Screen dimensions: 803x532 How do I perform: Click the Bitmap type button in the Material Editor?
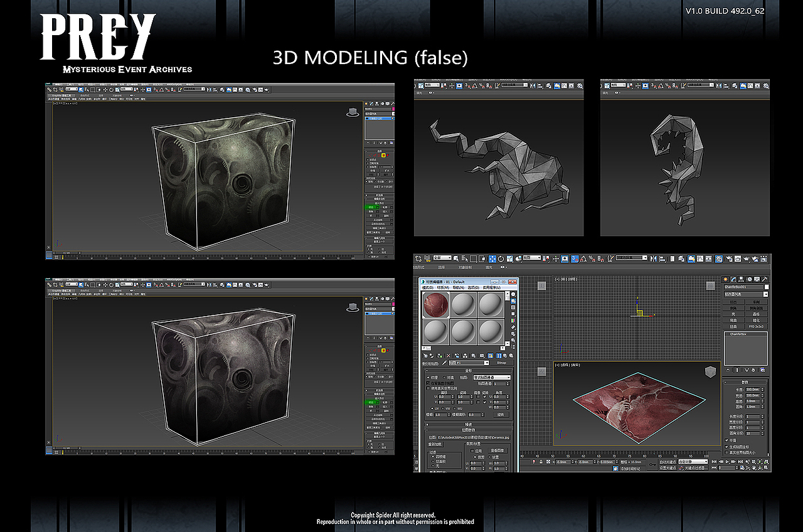click(x=502, y=363)
